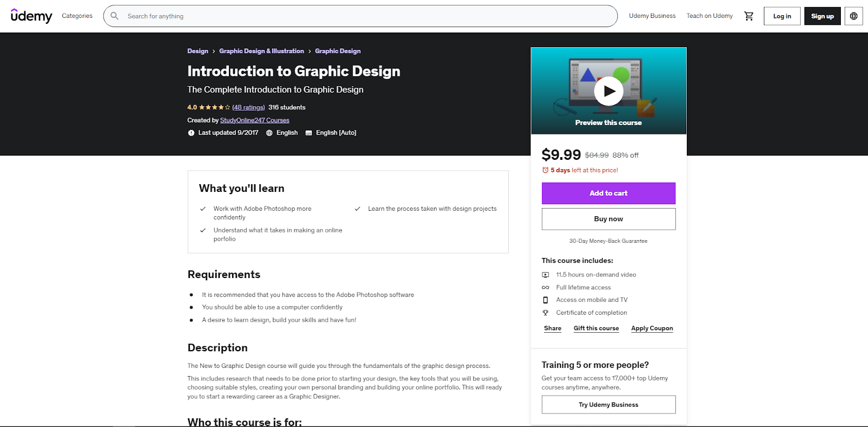868x427 pixels.
Task: Click Apply Coupon
Action: [x=652, y=328]
